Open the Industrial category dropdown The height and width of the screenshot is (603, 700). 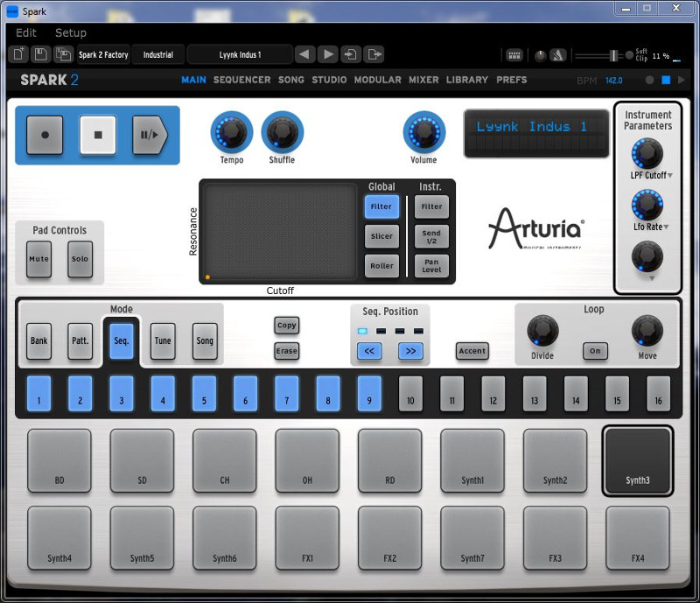point(158,54)
